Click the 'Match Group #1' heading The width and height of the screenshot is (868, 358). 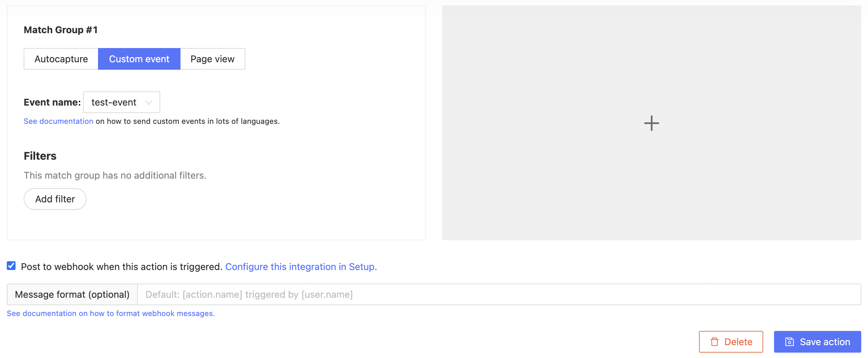pyautogui.click(x=61, y=30)
